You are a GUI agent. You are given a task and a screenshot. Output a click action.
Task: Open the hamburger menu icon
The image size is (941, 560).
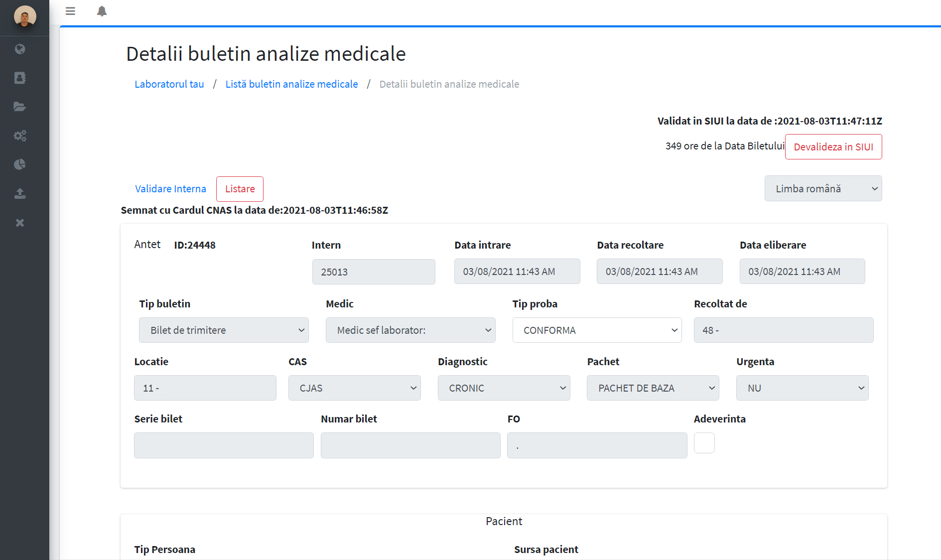tap(70, 11)
